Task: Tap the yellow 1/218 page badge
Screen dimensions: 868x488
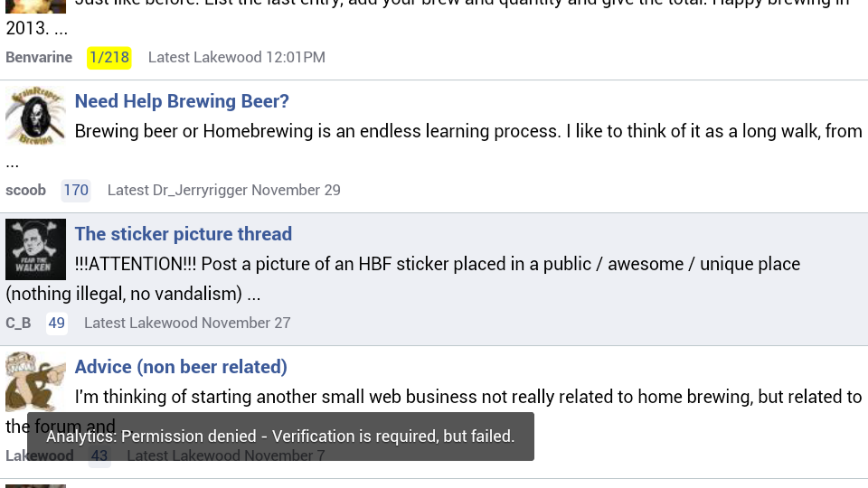Action: pyautogui.click(x=109, y=58)
